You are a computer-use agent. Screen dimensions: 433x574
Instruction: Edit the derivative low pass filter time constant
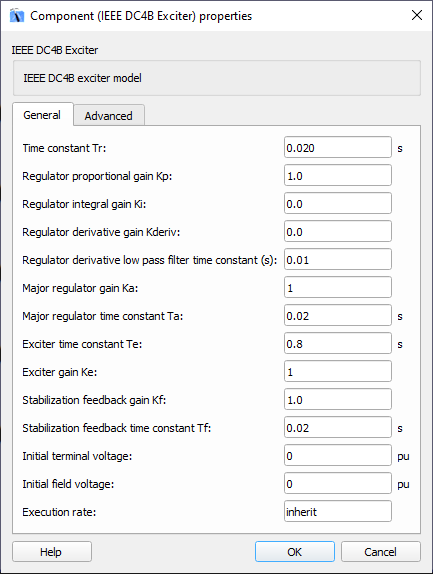pos(337,260)
